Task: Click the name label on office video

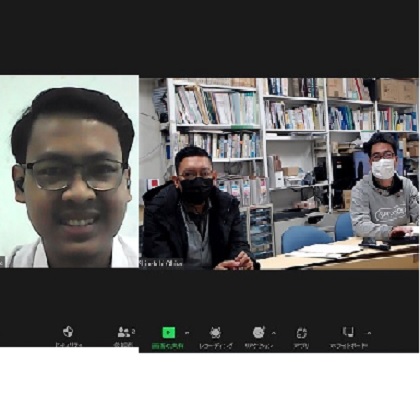Action: [x=162, y=263]
